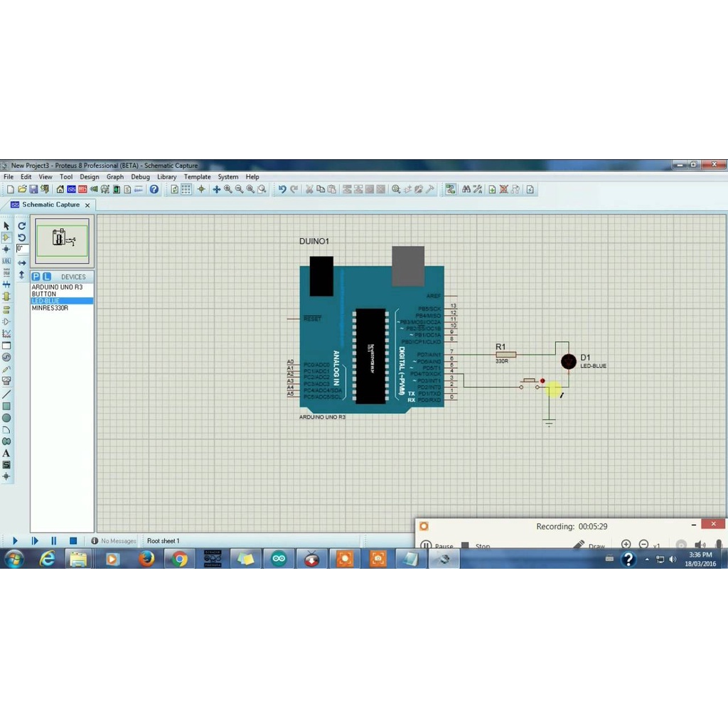Screen dimensions: 728x728
Task: Click the Open Project folder icon
Action: coord(22,189)
